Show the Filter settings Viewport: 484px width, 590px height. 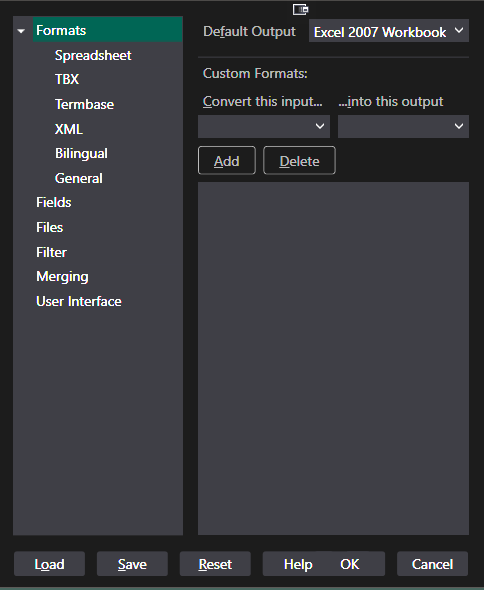point(51,252)
